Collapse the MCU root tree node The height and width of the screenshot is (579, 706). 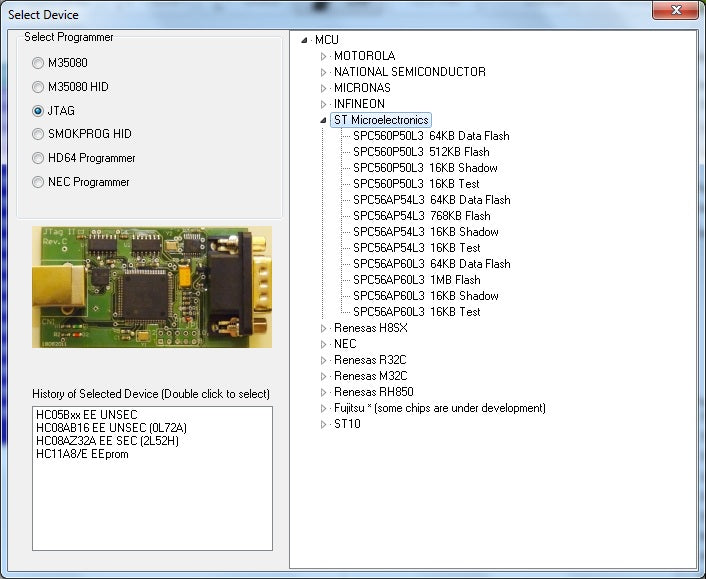pyautogui.click(x=304, y=40)
